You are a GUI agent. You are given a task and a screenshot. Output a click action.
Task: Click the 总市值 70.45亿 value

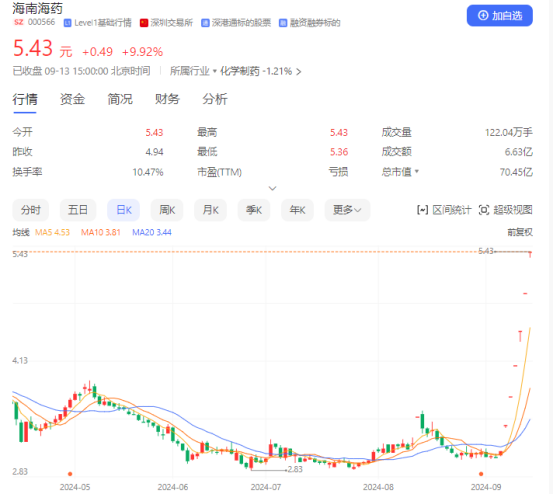pos(516,172)
